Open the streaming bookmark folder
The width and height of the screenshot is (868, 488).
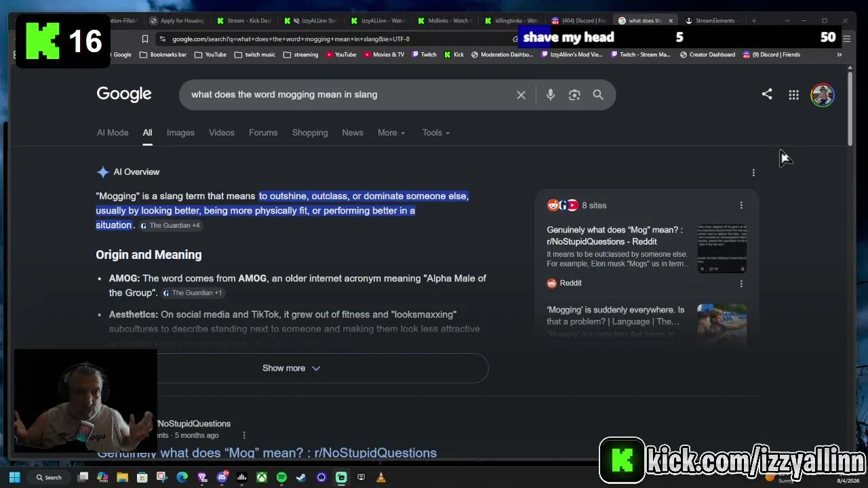[x=300, y=55]
